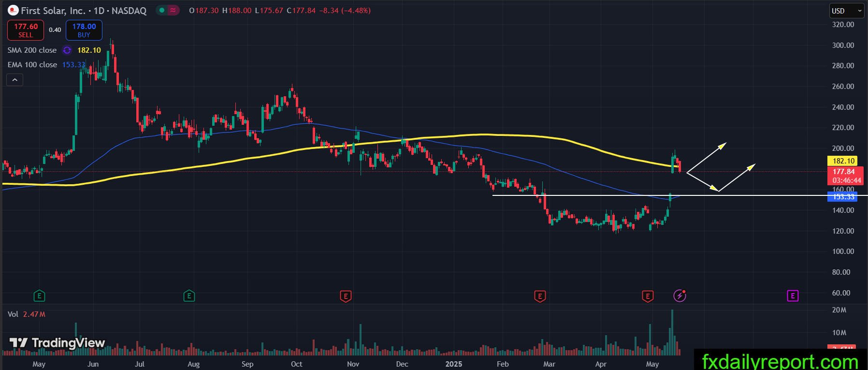
Task: Click the 178.00 BUY button
Action: pyautogui.click(x=84, y=30)
